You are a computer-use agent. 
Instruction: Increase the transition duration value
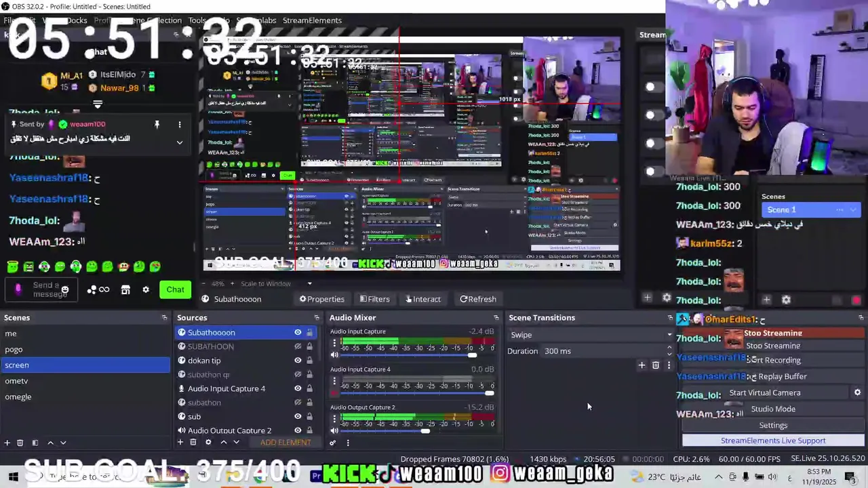[669, 348]
